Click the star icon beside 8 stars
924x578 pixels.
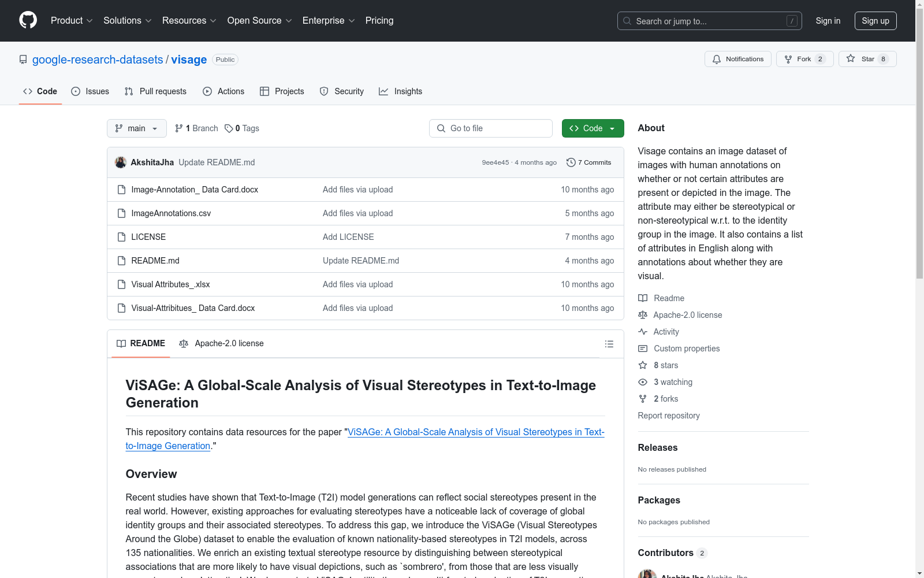[x=643, y=365]
